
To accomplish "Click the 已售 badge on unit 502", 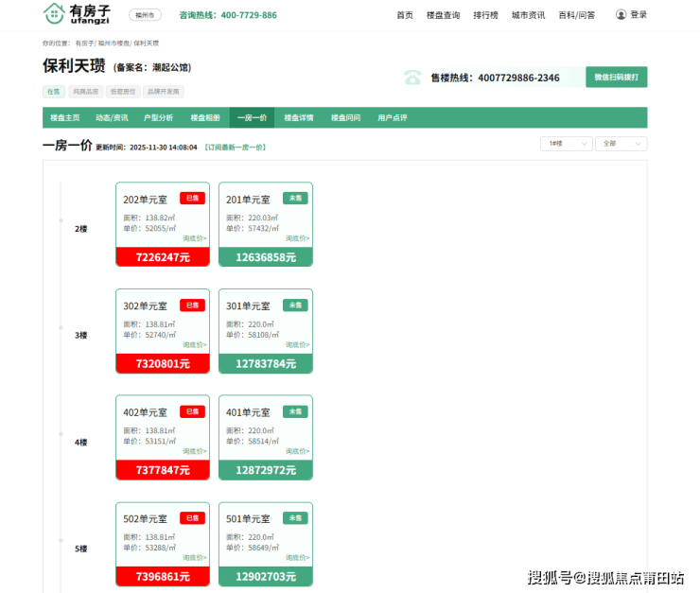I will [x=192, y=518].
